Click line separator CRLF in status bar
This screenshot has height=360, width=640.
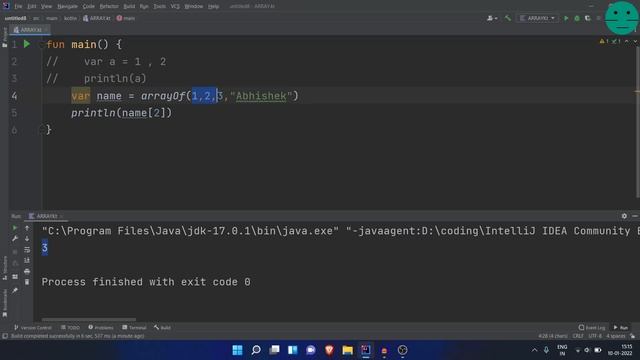coord(578,336)
